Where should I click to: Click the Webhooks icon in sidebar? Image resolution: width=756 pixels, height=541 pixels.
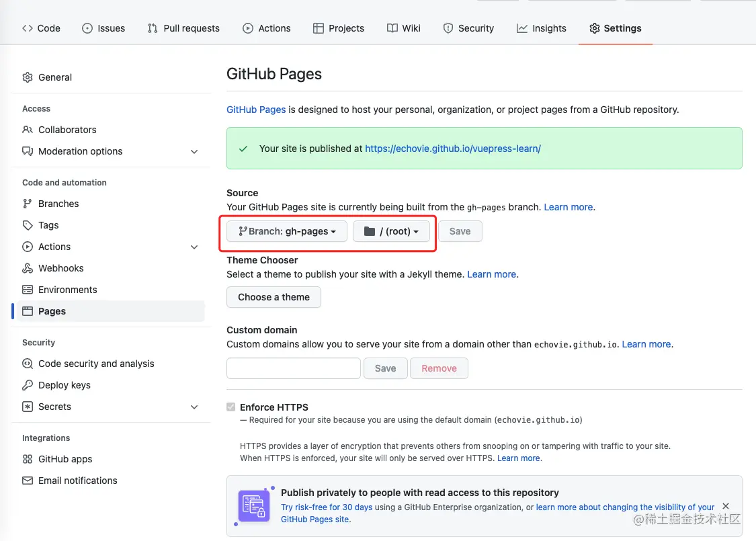pos(28,268)
